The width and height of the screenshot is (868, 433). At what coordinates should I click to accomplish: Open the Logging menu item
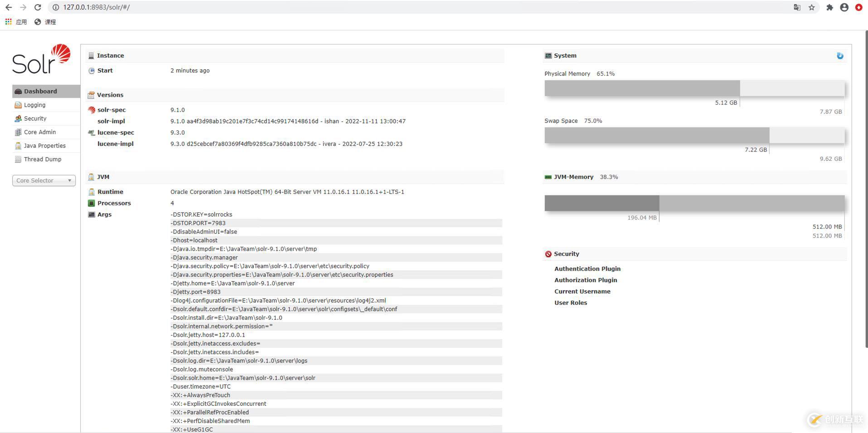pyautogui.click(x=46, y=105)
